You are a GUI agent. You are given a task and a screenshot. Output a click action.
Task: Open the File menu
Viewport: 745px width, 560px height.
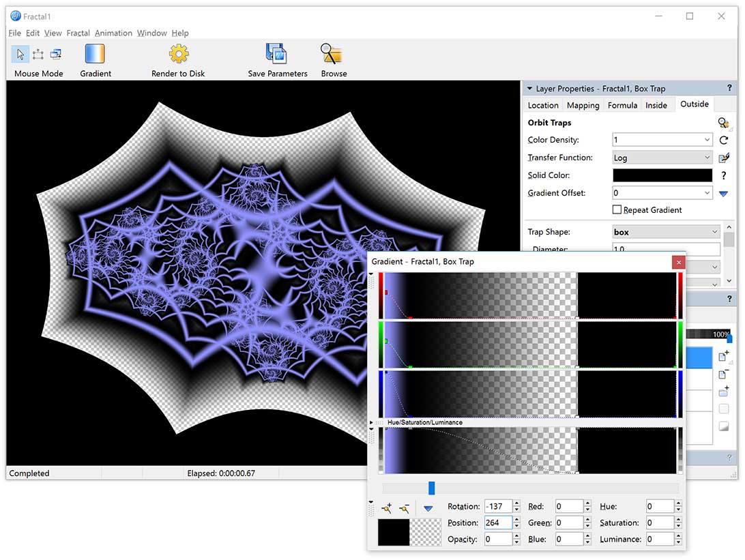click(15, 33)
